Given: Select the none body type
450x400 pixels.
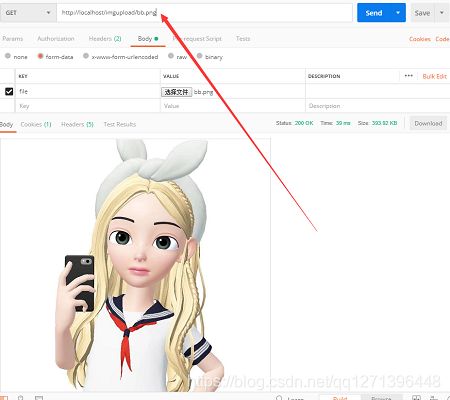Looking at the screenshot, I should tap(8, 56).
